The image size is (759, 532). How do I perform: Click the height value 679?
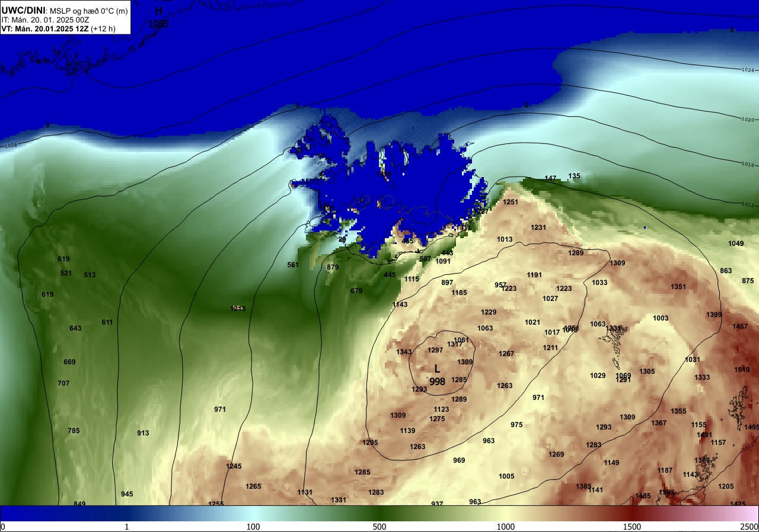(x=356, y=291)
